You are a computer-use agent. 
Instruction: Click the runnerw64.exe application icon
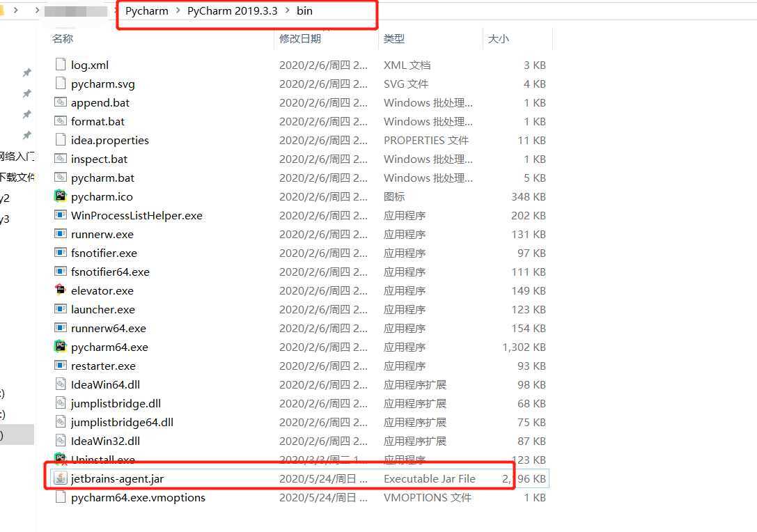61,328
